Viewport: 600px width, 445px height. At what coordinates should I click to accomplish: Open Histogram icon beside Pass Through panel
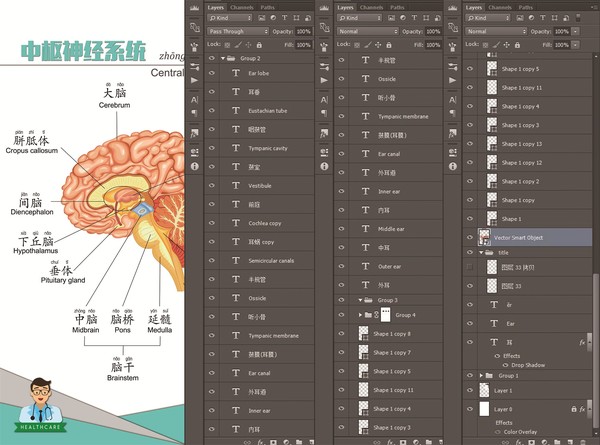tap(194, 8)
